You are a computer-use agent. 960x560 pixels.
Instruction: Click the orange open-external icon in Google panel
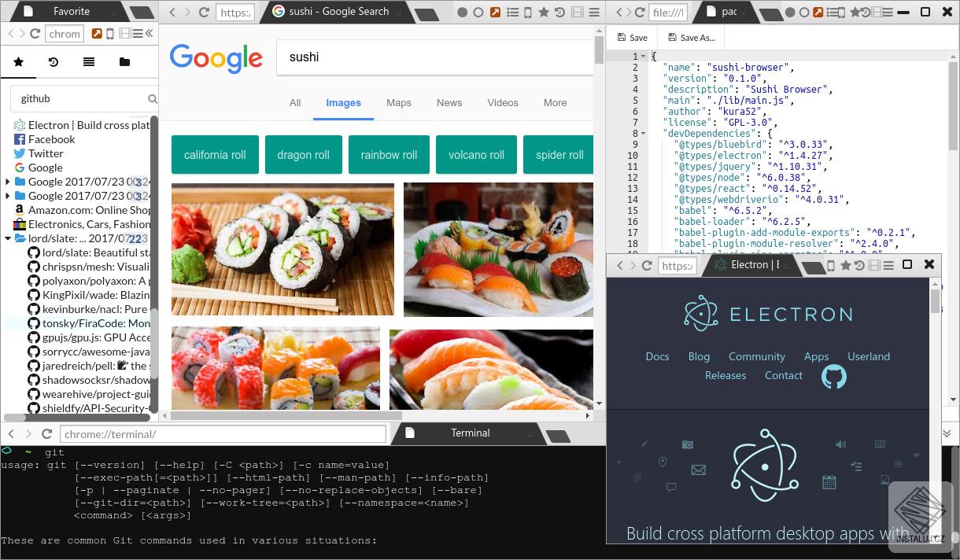(x=495, y=13)
